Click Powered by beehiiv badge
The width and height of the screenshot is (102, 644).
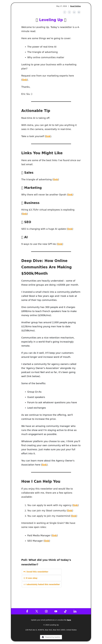pos(51,637)
